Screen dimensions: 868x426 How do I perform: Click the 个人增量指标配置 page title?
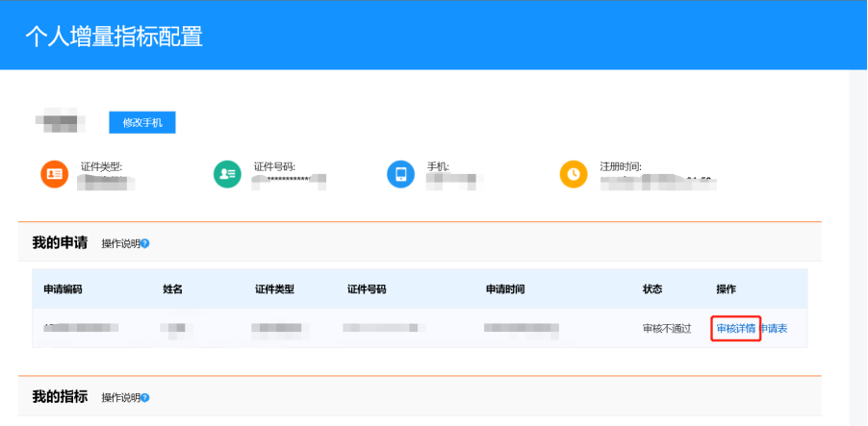point(114,37)
